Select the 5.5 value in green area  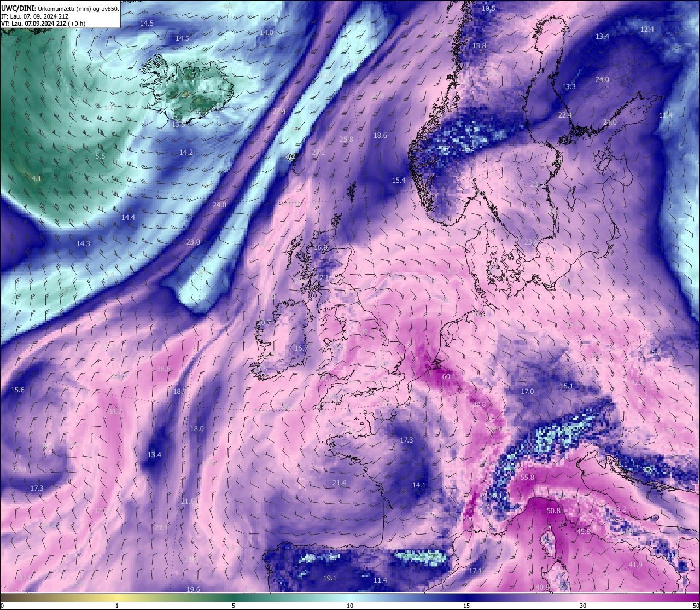pos(100,156)
